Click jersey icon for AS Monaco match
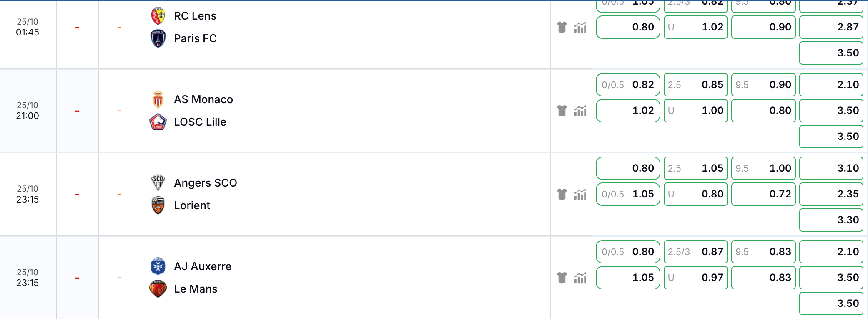Viewport: 868px width, 319px height. point(562,111)
